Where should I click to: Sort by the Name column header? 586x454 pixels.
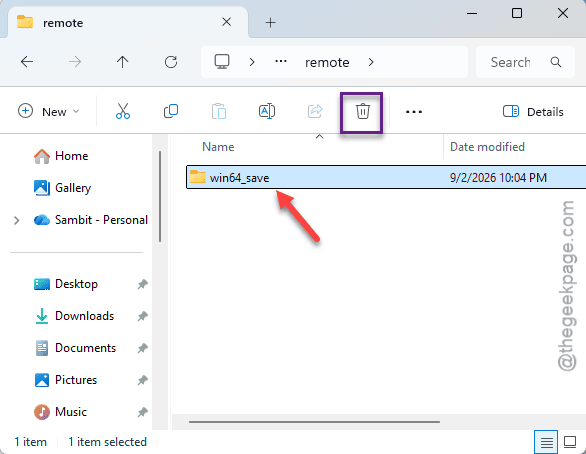[x=218, y=147]
